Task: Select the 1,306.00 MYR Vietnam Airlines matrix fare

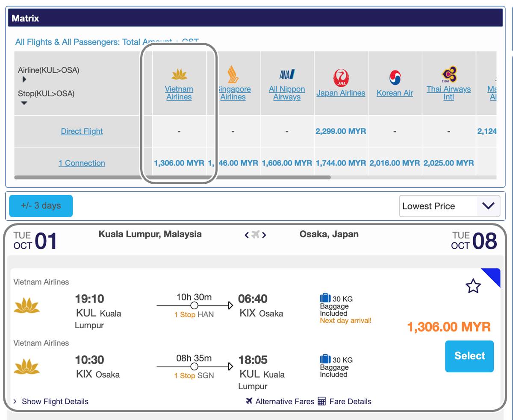Action: pyautogui.click(x=179, y=163)
